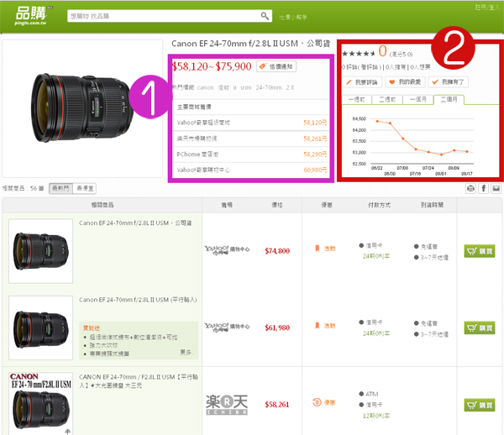Viewport: 504px width, 435px height.
Task: Click the Yahoo super mall price 58,120 row
Action: [x=251, y=123]
